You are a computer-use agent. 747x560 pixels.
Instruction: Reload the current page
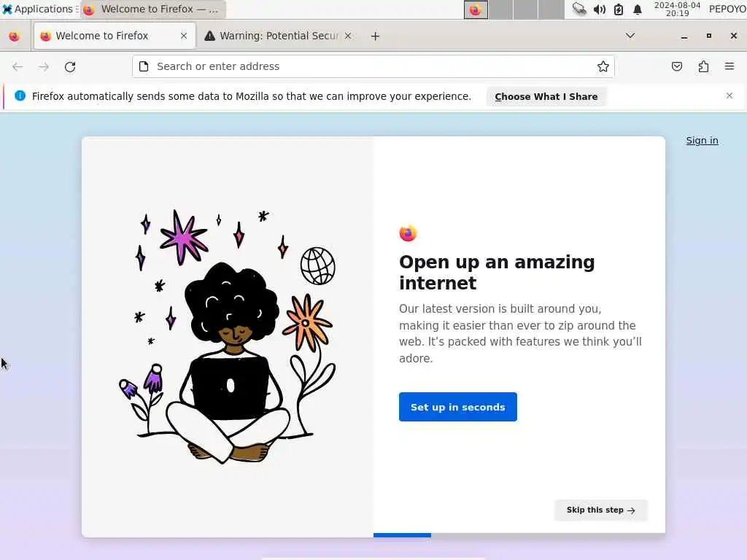click(70, 66)
